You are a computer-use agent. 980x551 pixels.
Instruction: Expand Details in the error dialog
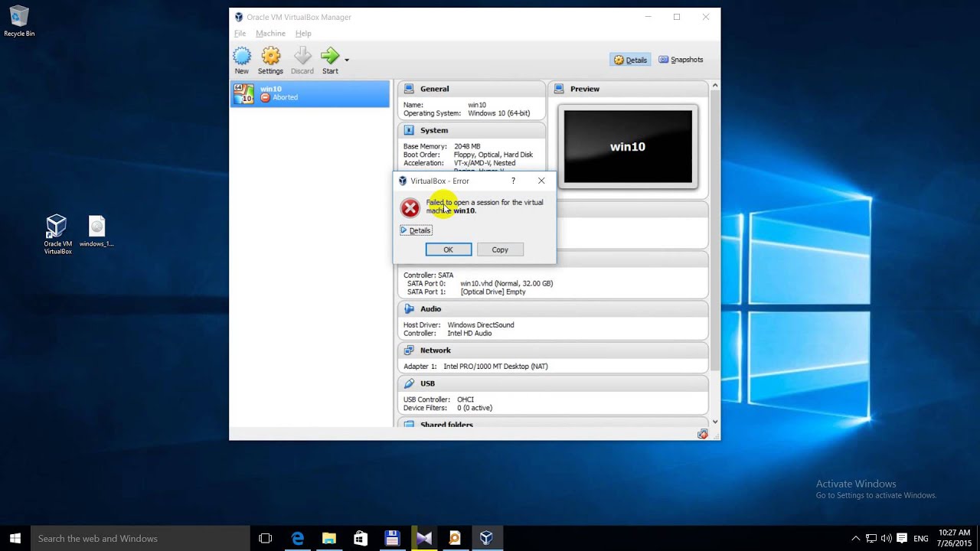pyautogui.click(x=416, y=230)
